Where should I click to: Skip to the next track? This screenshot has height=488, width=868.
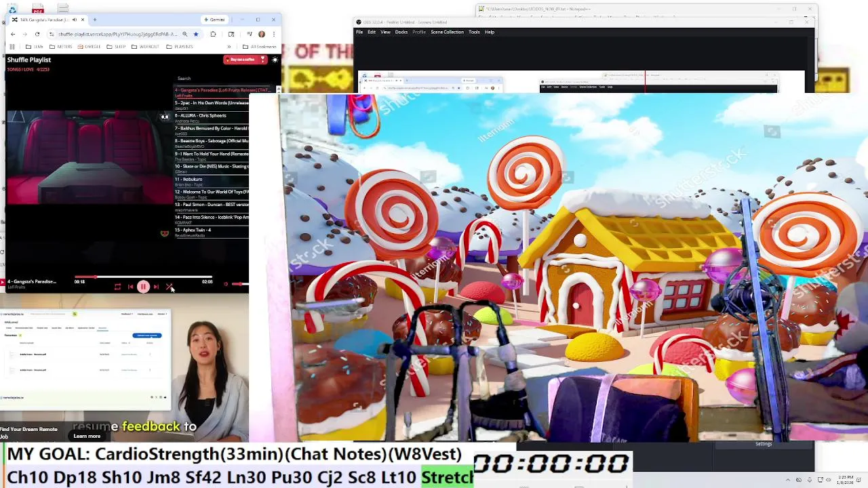click(x=156, y=287)
